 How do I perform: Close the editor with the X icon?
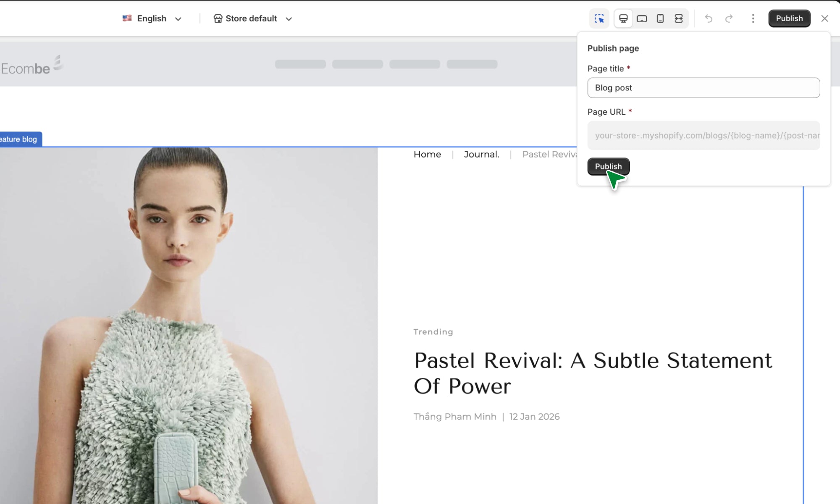pyautogui.click(x=824, y=18)
